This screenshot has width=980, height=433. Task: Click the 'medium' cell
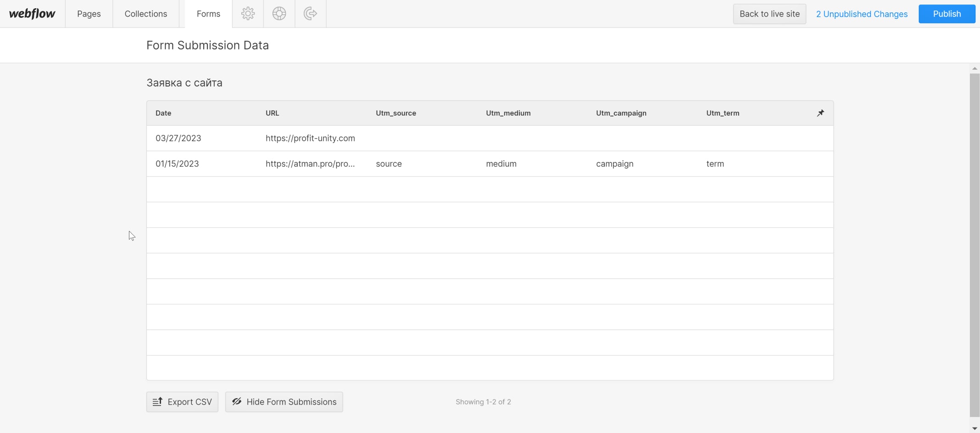[501, 164]
